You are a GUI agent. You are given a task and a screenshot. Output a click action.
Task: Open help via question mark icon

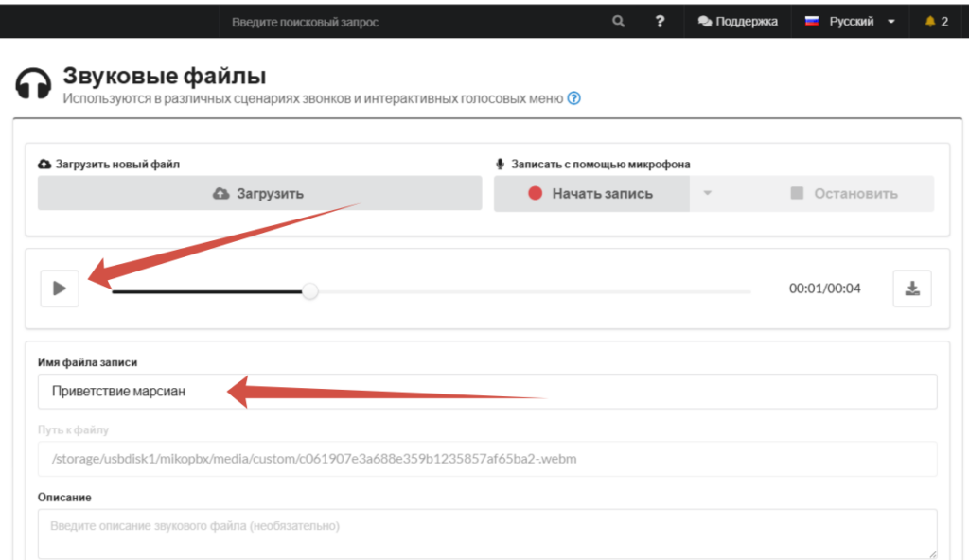660,21
